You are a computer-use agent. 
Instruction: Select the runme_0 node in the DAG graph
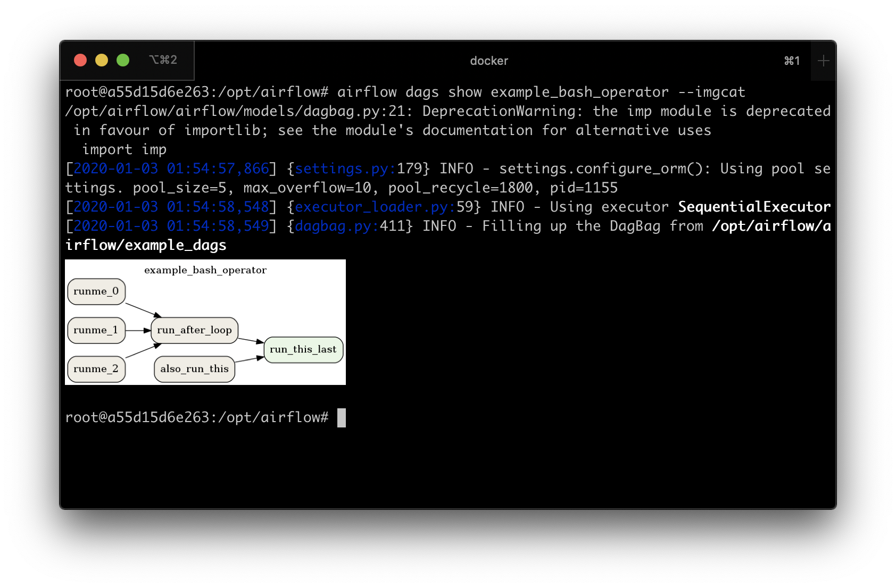(x=96, y=291)
